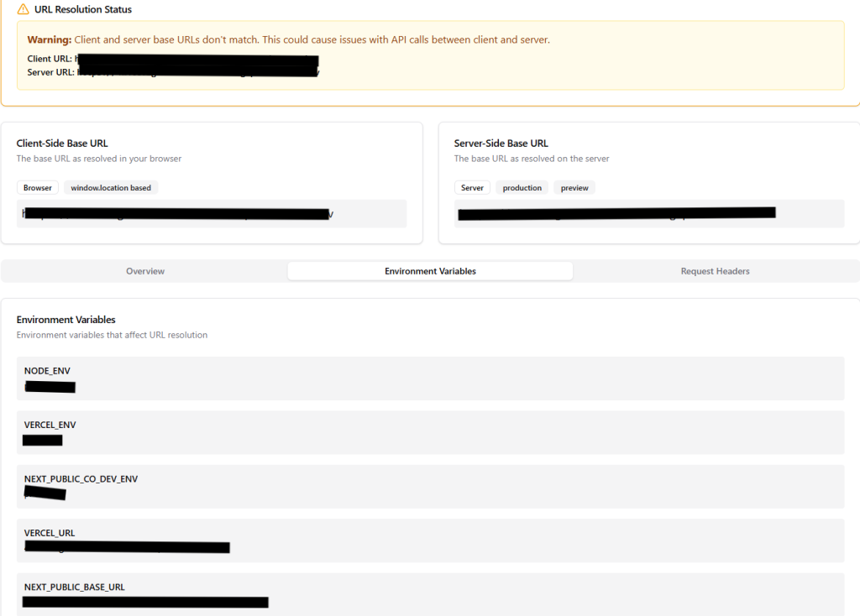The width and height of the screenshot is (860, 616).
Task: Click the NEXT_PUBLIC_CO_DEV_ENV variable row
Action: [x=430, y=486]
